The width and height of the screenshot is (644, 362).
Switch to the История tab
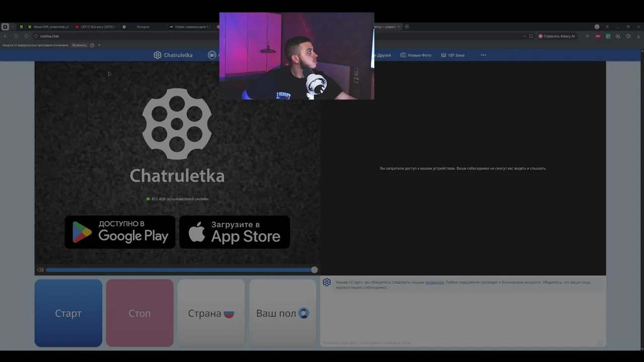[x=143, y=27]
